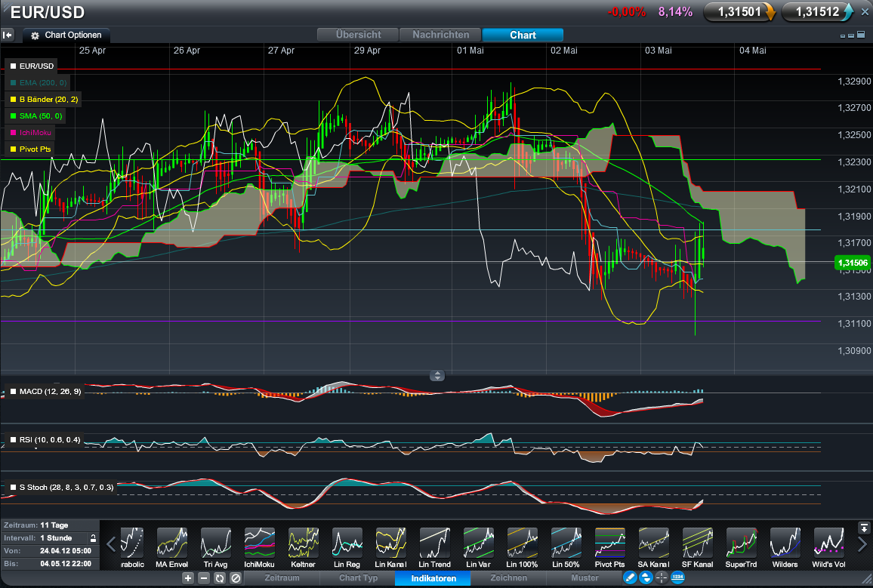Select the Tri Avg indicator icon

click(215, 543)
